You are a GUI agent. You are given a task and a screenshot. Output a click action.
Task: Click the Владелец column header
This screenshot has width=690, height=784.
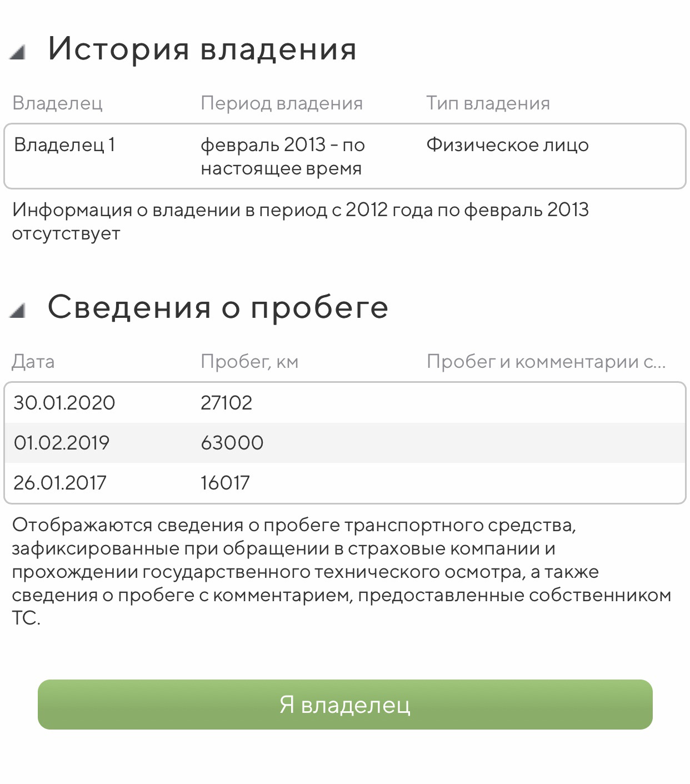tap(57, 103)
